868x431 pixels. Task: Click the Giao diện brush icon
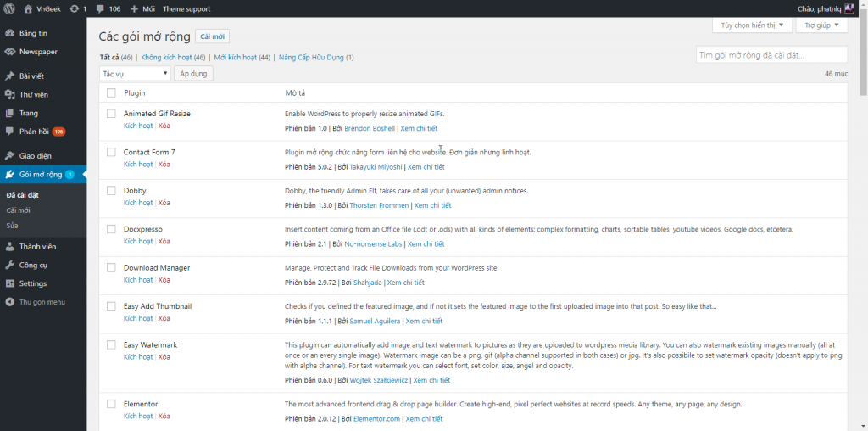tap(9, 155)
